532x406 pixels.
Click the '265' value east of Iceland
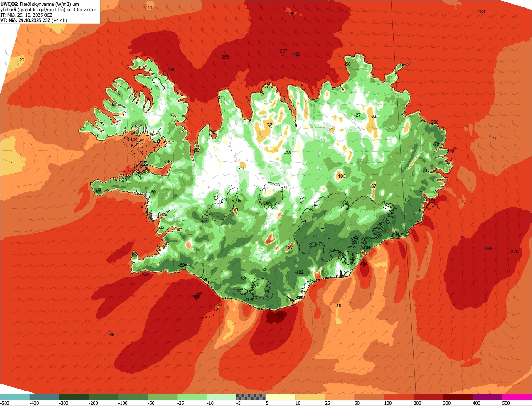(488, 249)
